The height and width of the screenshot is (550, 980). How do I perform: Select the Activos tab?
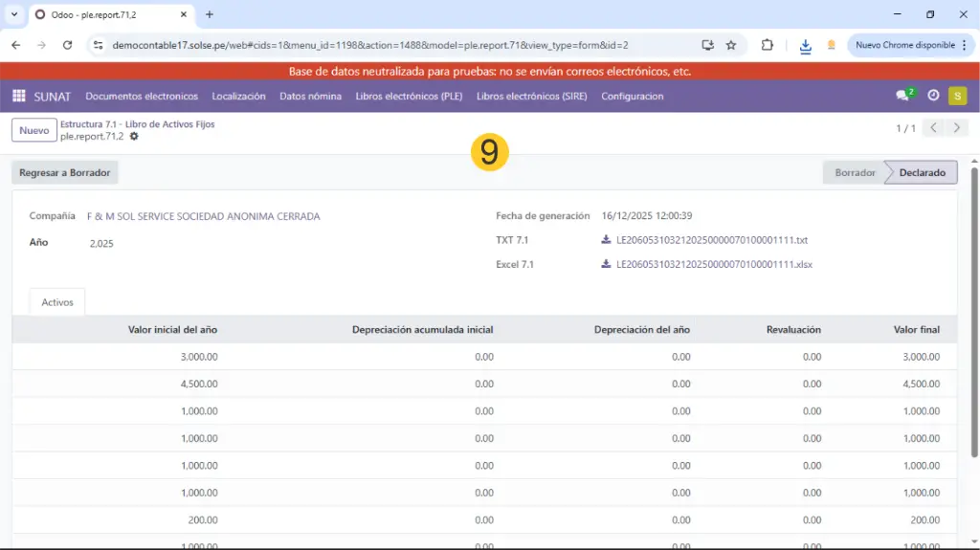(x=57, y=302)
